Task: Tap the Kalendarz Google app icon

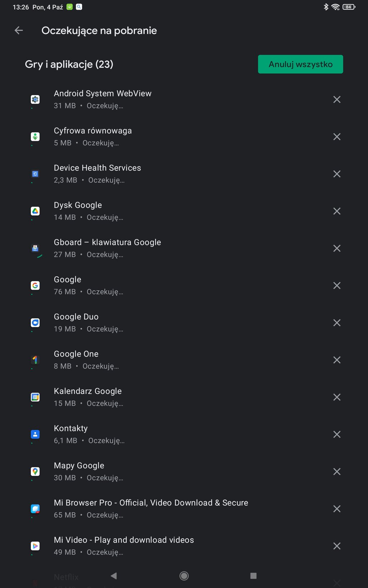Action: click(35, 397)
